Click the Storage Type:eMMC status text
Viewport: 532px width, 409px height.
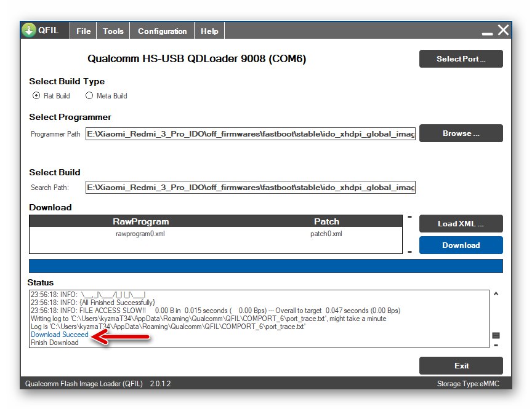[x=468, y=384]
